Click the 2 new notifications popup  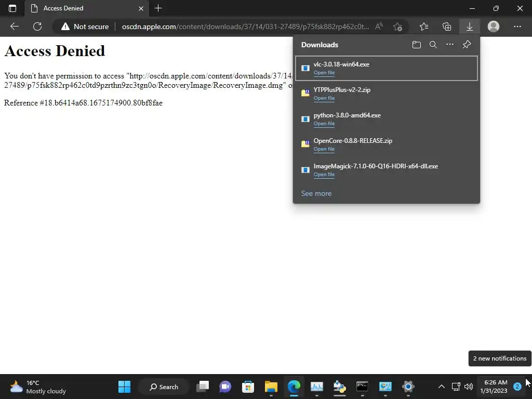(500, 358)
